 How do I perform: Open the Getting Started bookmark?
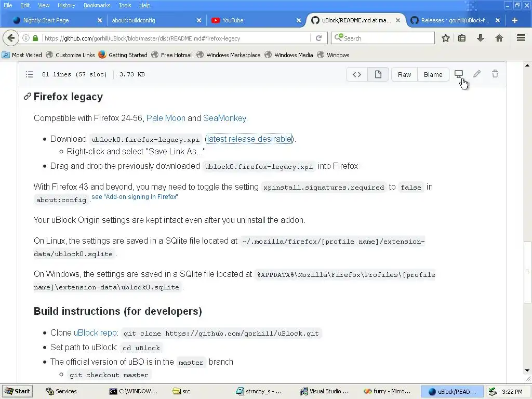click(x=123, y=55)
